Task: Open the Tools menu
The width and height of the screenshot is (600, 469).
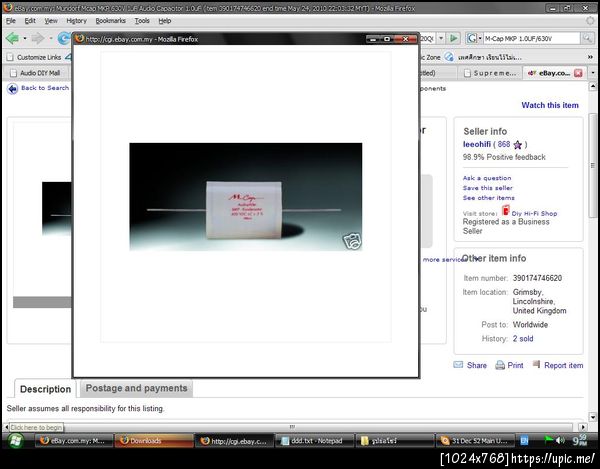Action: [x=142, y=21]
